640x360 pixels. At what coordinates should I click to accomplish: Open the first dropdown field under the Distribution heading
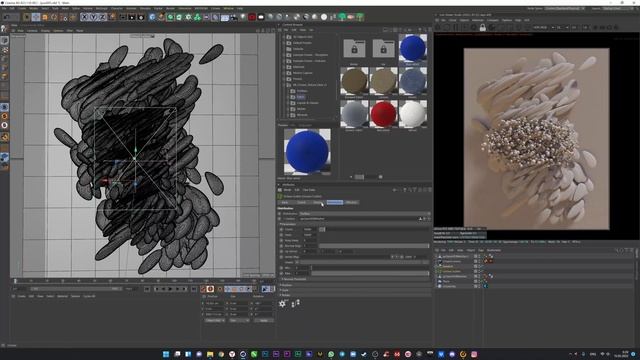(364, 213)
